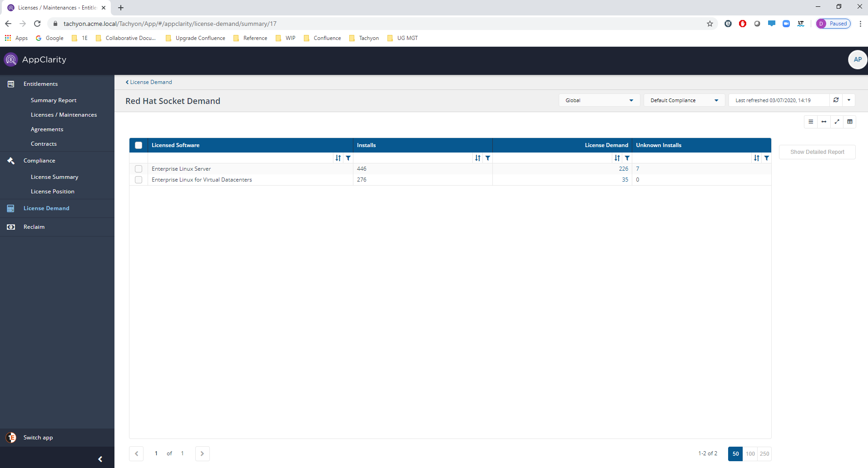Click the Switch app 1E icon

point(11,438)
